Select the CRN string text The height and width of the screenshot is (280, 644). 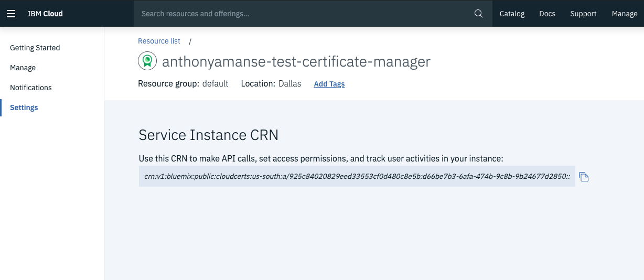tap(357, 177)
